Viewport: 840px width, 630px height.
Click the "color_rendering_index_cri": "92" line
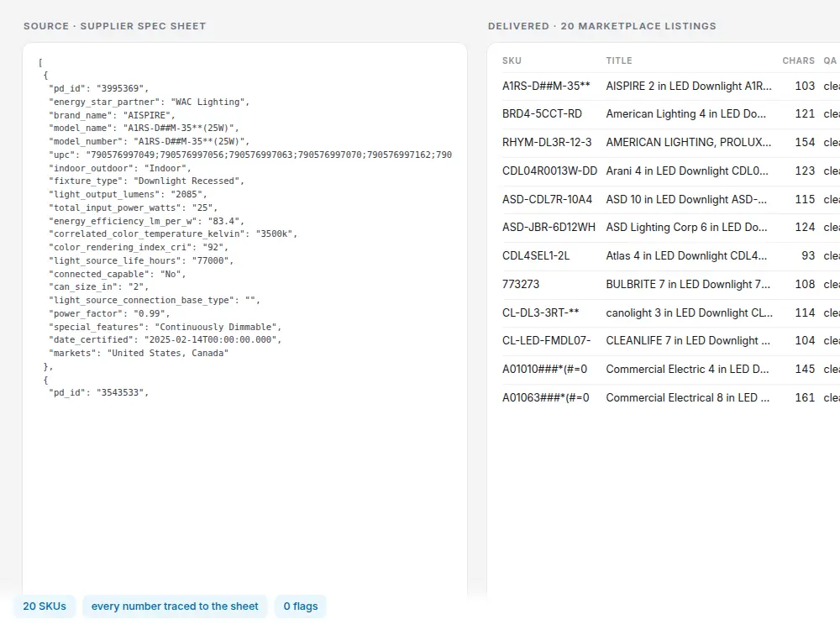tap(139, 248)
